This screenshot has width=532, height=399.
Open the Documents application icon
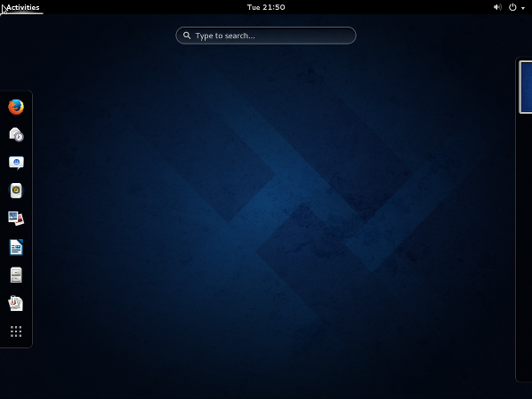16,303
